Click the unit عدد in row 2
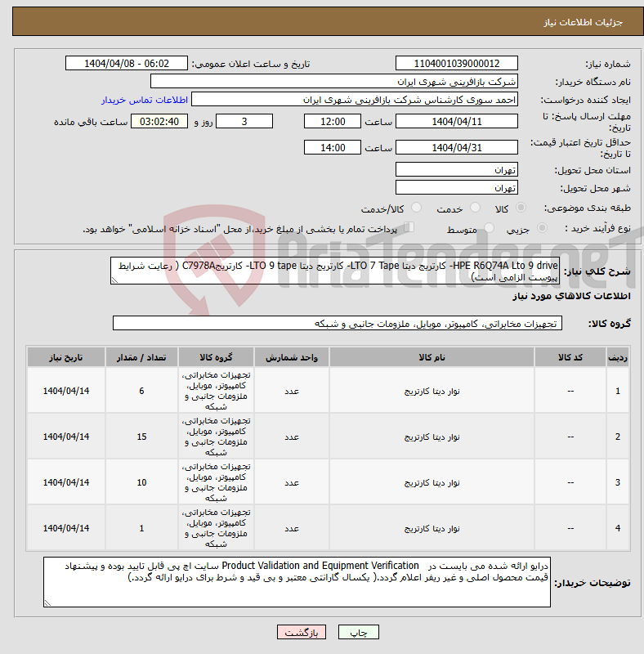 pos(292,437)
